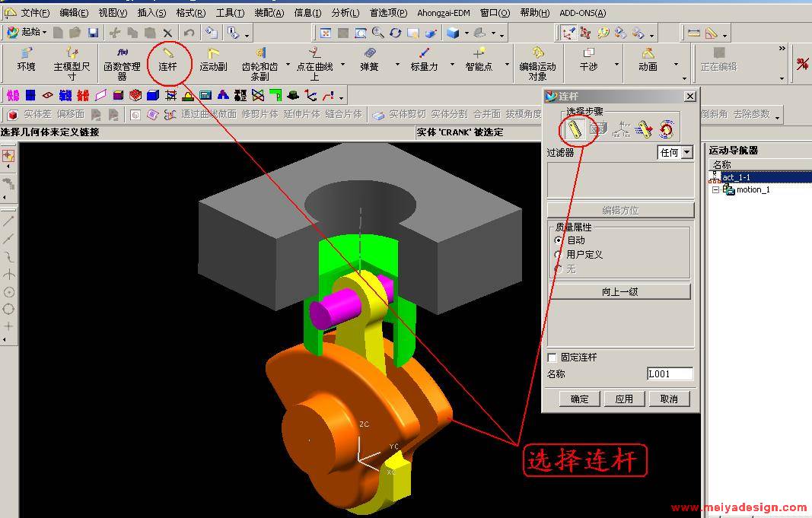Click the 确定 OK button
The image size is (812, 518).
click(x=579, y=399)
